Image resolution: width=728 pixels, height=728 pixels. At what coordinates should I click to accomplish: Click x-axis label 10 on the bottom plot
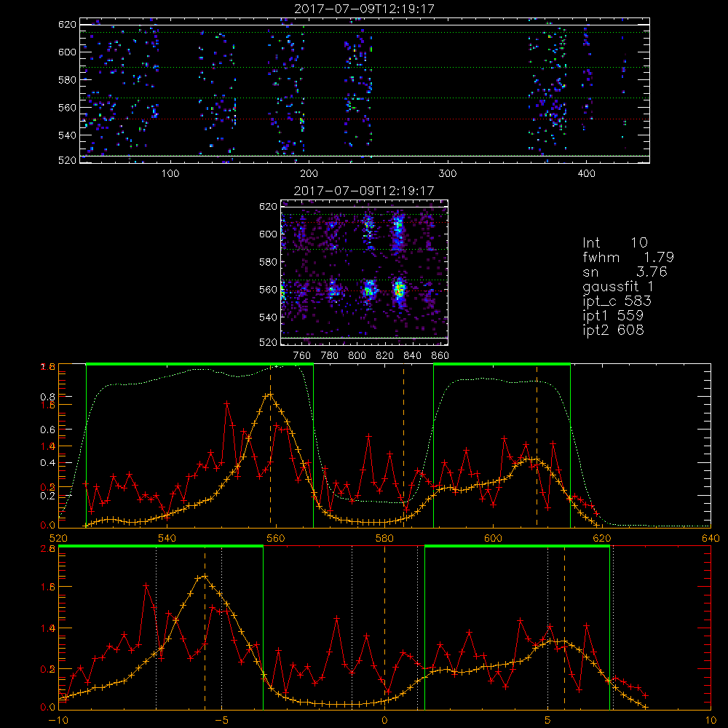click(x=711, y=721)
